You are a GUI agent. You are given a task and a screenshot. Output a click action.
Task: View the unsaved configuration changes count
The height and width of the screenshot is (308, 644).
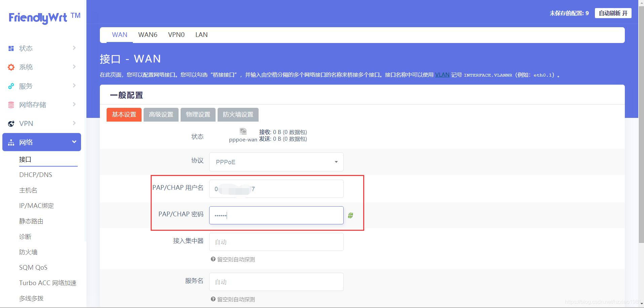569,13
